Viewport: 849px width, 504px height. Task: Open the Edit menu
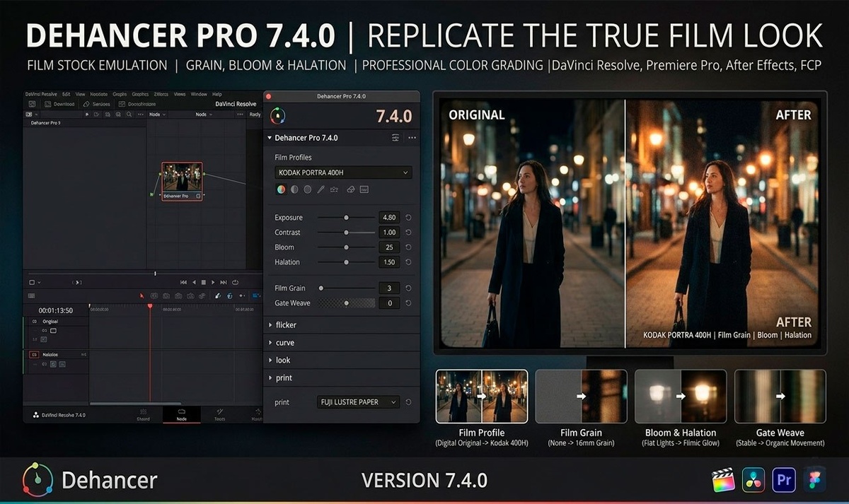click(x=66, y=94)
